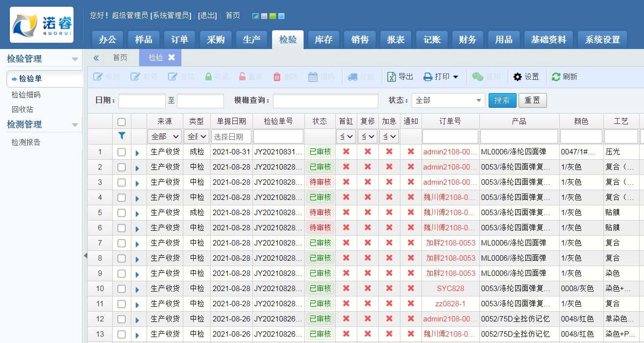Viewport: 644px width, 343px height.
Task: Click the 完成 green lock icon
Action: [x=209, y=77]
